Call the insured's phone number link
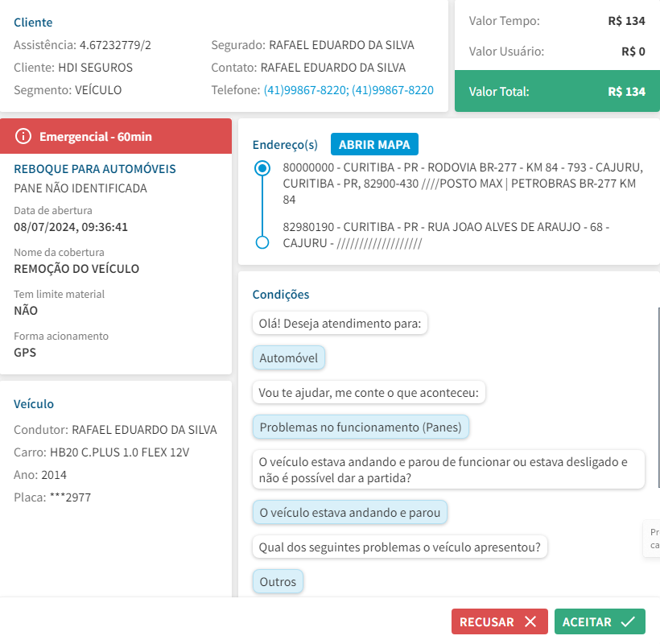This screenshot has width=660, height=644. pos(349,90)
